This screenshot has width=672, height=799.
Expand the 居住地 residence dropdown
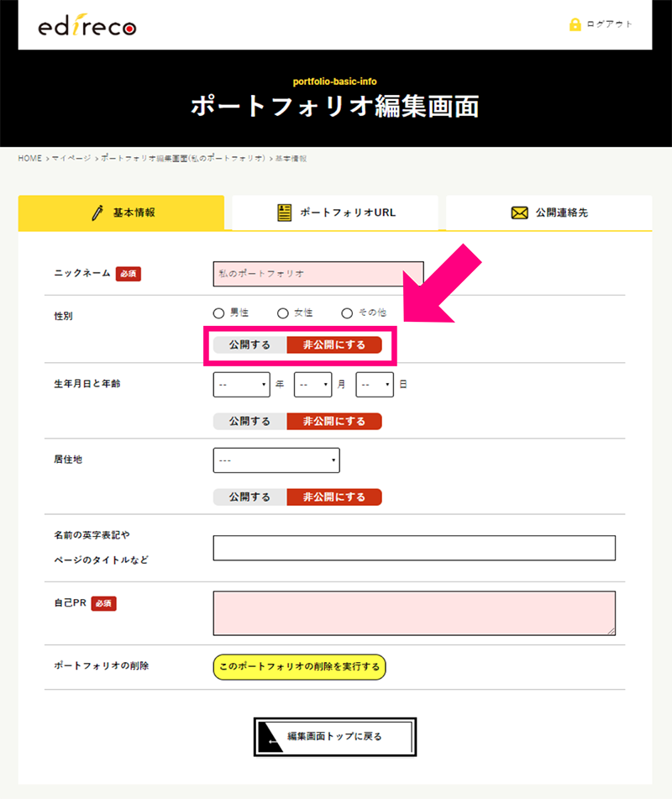click(x=276, y=460)
